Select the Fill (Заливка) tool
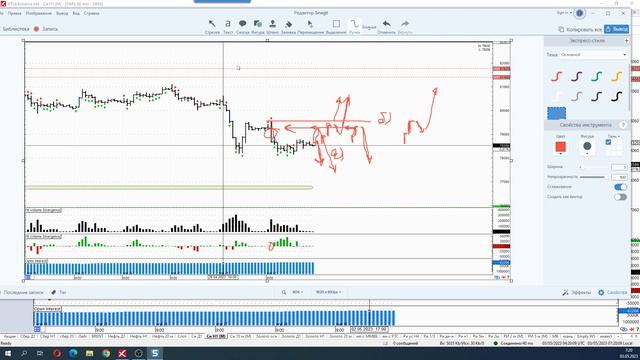640x360 pixels. click(x=288, y=27)
